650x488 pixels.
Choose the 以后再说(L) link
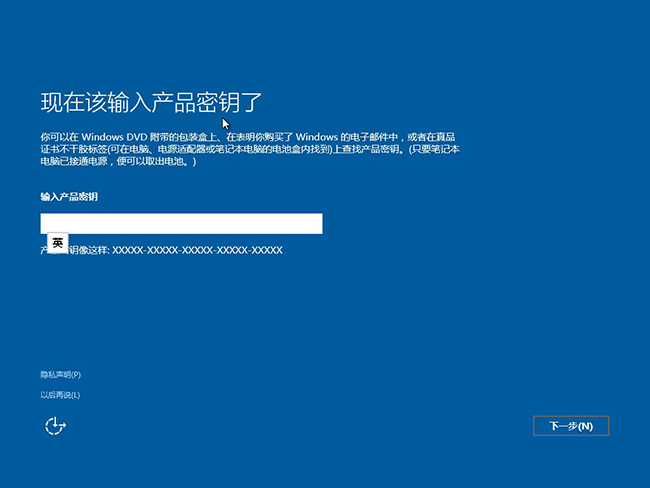(60, 395)
